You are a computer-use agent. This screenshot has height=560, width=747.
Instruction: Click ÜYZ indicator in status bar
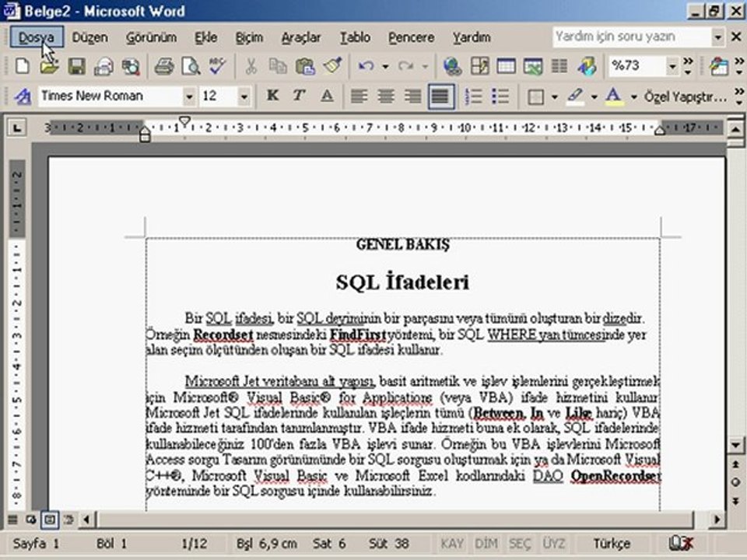coord(553,544)
